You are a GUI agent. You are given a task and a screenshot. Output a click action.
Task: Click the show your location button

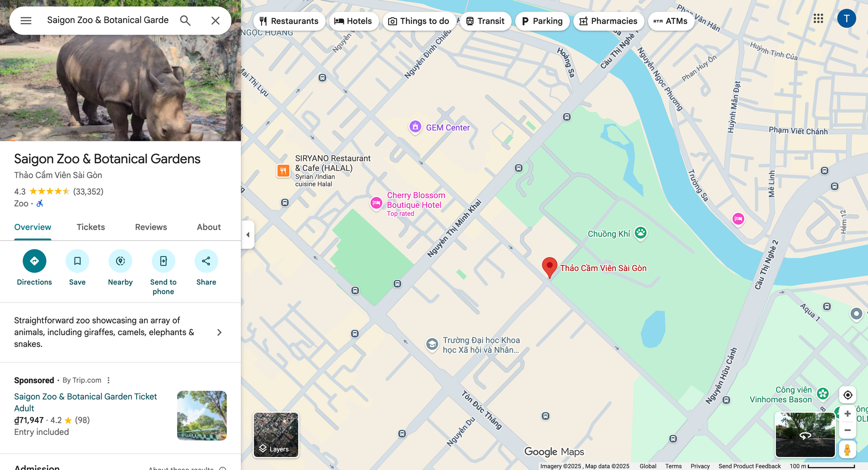(x=847, y=395)
